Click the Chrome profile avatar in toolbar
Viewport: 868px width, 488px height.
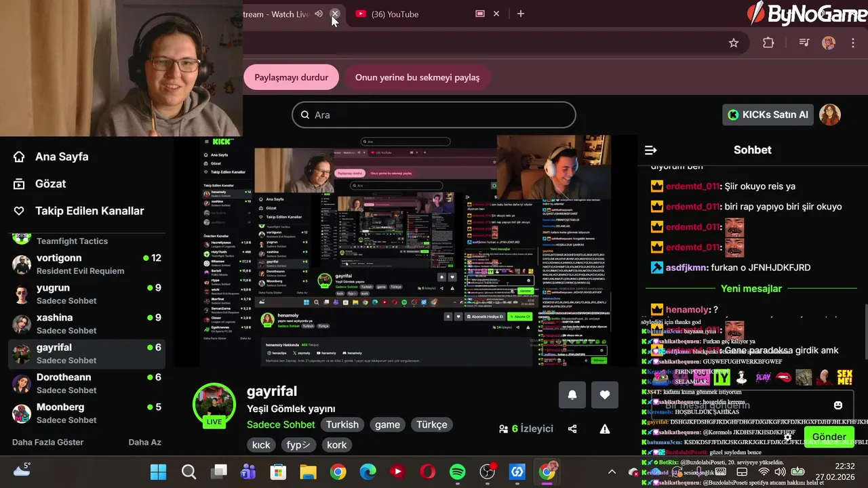pos(829,43)
